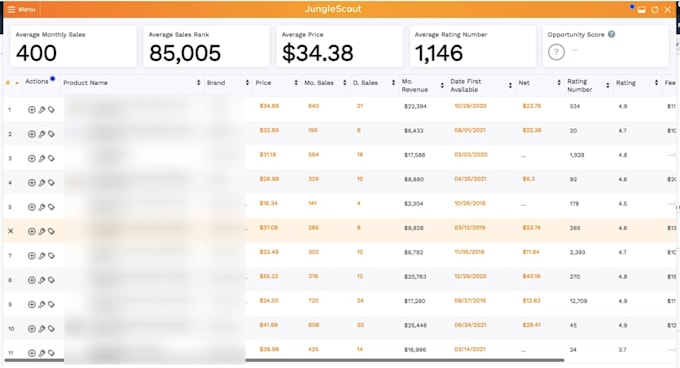Click the $16,996 revenue cell in row 11

click(x=415, y=349)
